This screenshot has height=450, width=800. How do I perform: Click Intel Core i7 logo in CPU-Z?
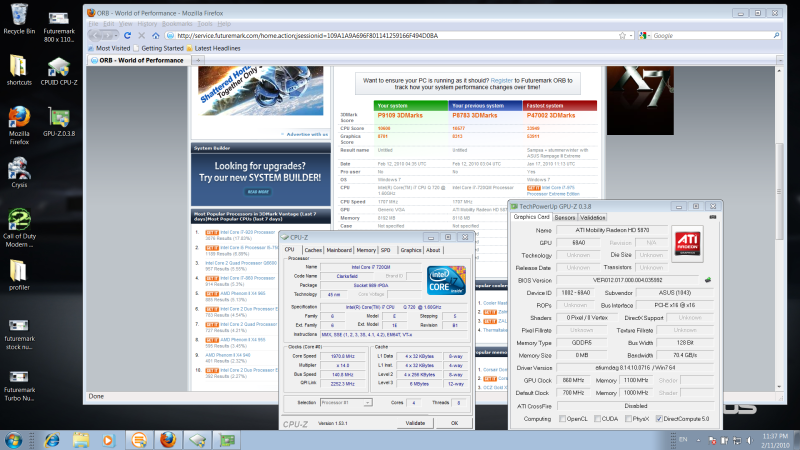446,280
